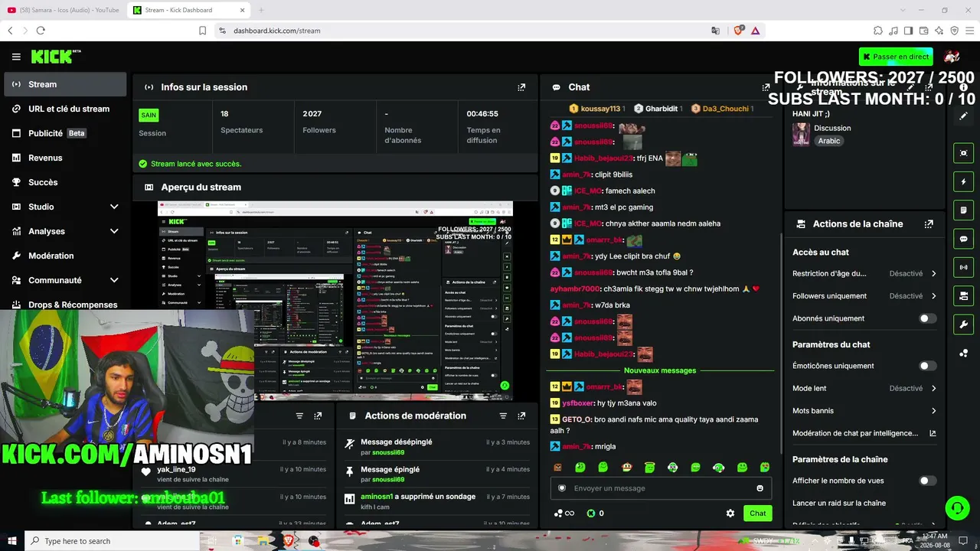Viewport: 980px width, 551px height.
Task: Click the lightning bolt icon in right rail
Action: (x=964, y=181)
